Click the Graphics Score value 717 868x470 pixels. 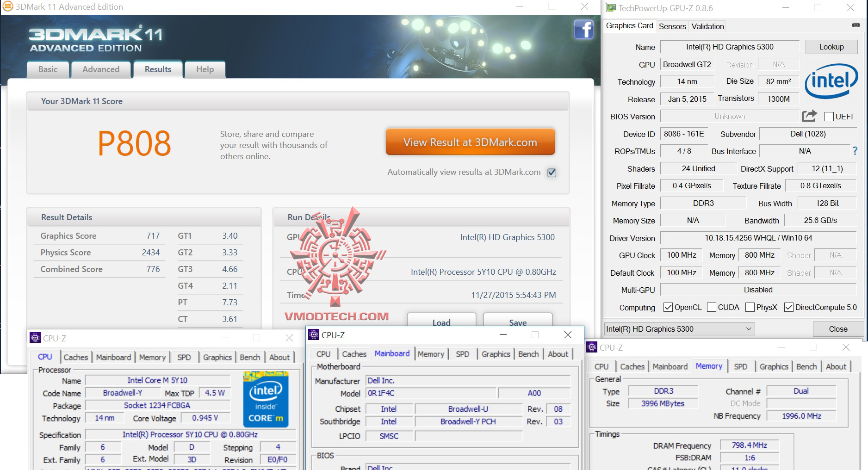153,236
